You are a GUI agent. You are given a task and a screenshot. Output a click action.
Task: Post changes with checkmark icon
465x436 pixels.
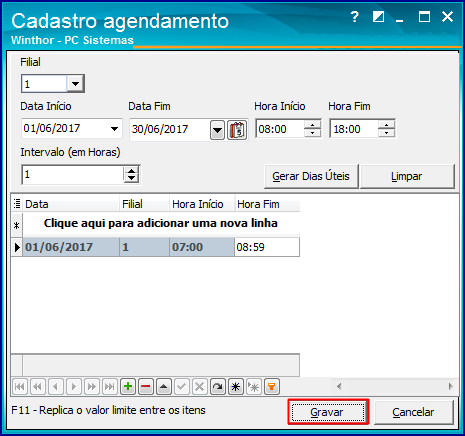182,387
